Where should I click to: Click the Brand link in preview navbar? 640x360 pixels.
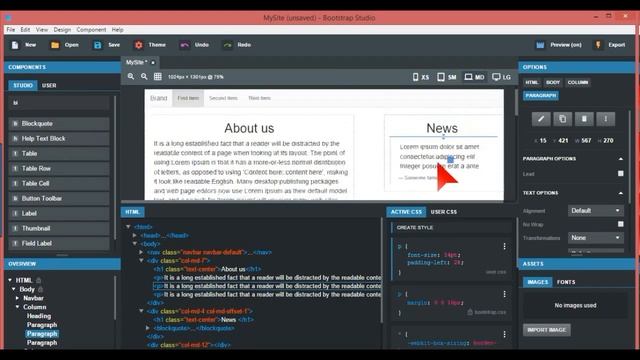click(158, 98)
